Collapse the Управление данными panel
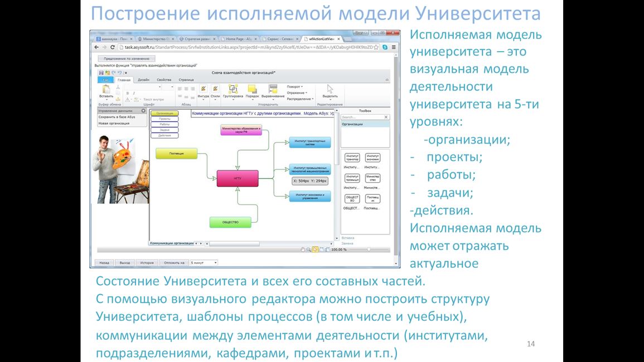The height and width of the screenshot is (362, 644). (x=143, y=111)
